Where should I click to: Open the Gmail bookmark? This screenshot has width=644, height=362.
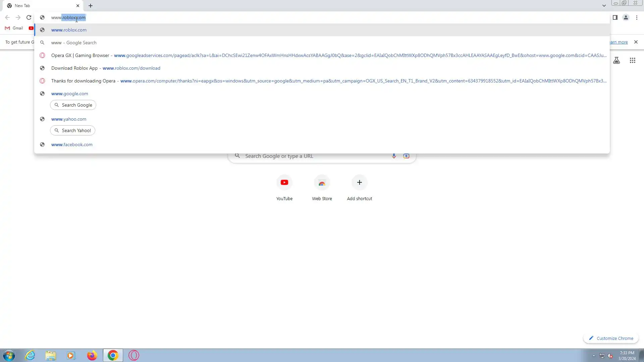click(14, 28)
